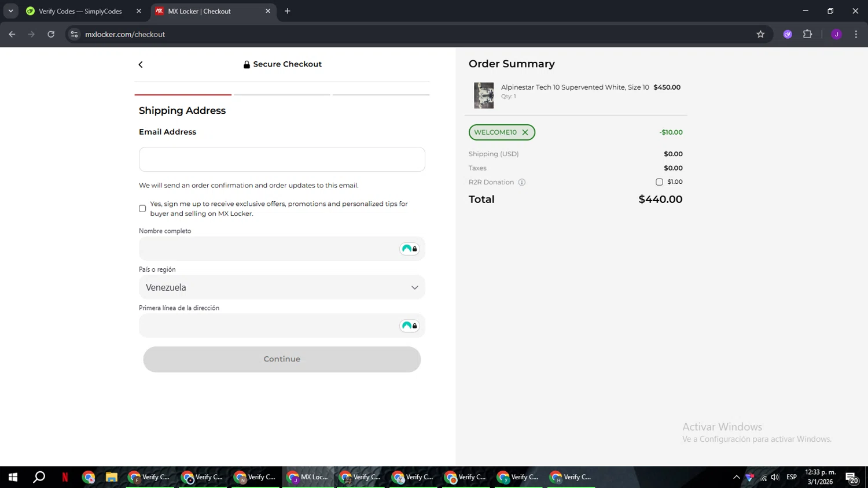
Task: Enable the exclusive offers signup checkbox
Action: [142, 209]
